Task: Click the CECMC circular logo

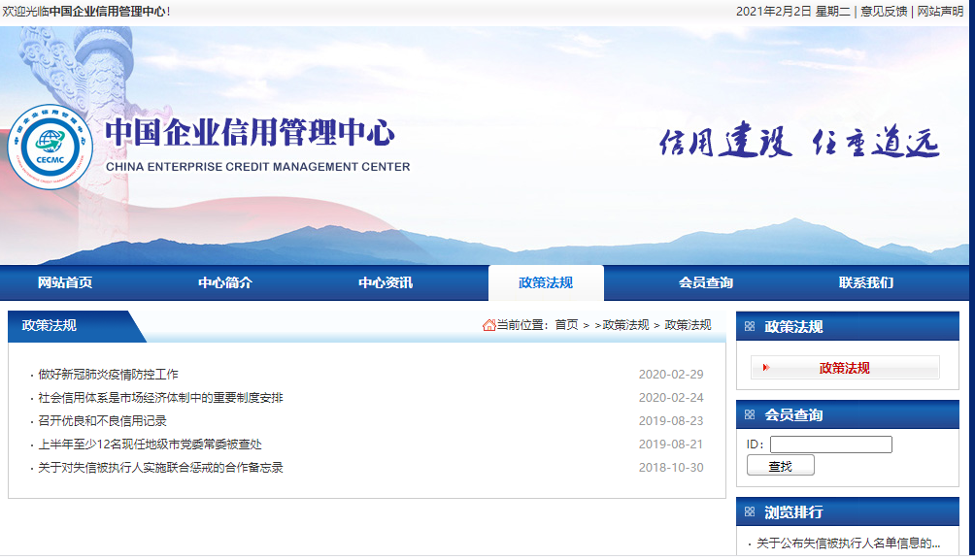Action: 50,148
